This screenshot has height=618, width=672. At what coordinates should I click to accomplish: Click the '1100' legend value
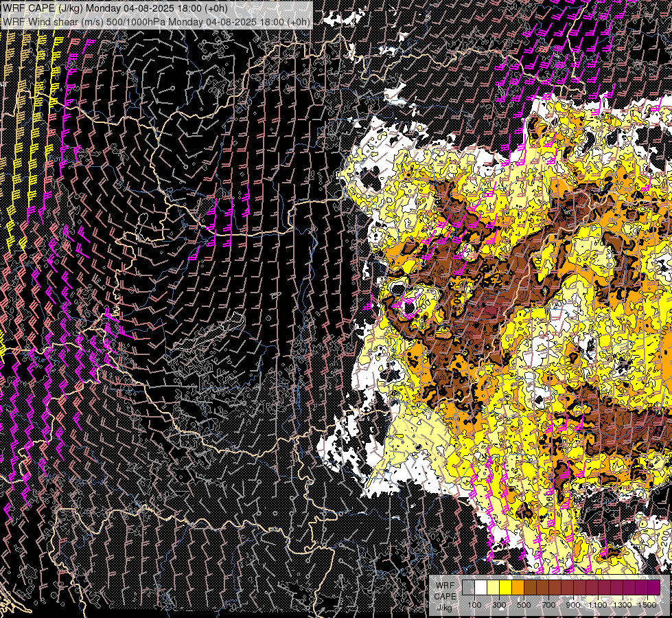click(x=598, y=605)
